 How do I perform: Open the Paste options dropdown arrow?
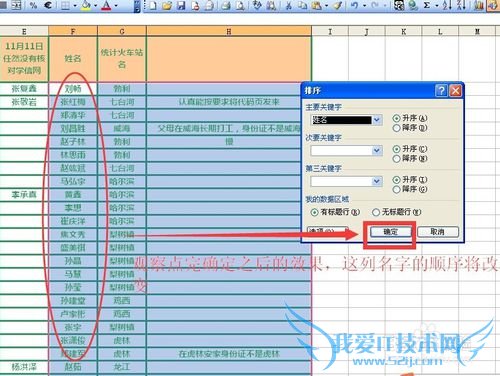coord(326,5)
